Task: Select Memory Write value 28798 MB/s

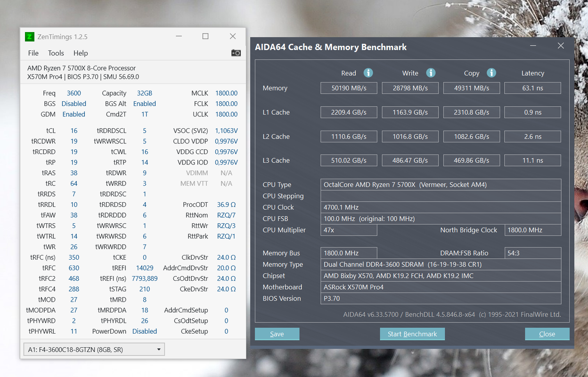Action: pyautogui.click(x=410, y=88)
